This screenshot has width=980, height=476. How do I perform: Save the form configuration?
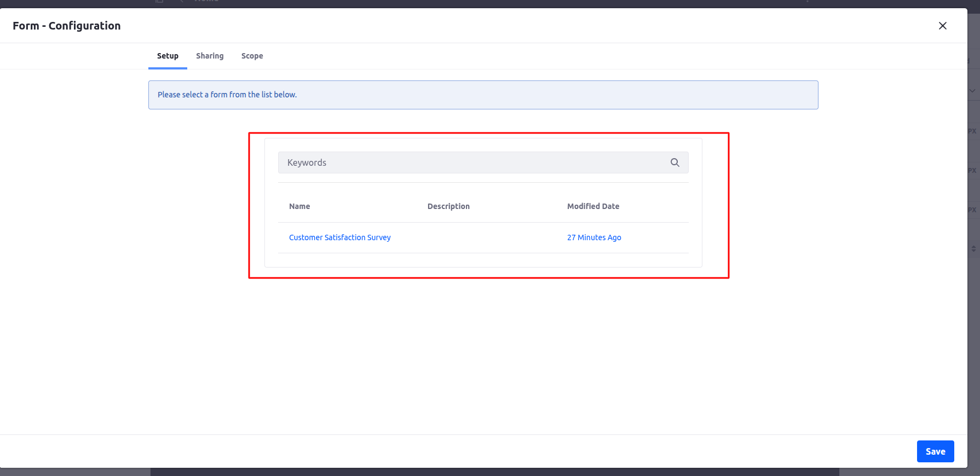tap(935, 451)
